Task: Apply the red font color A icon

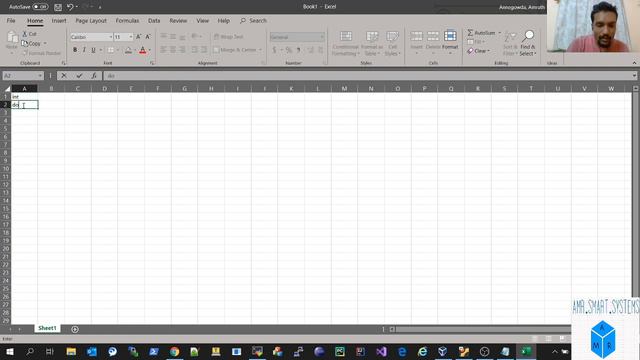Action: point(142,50)
